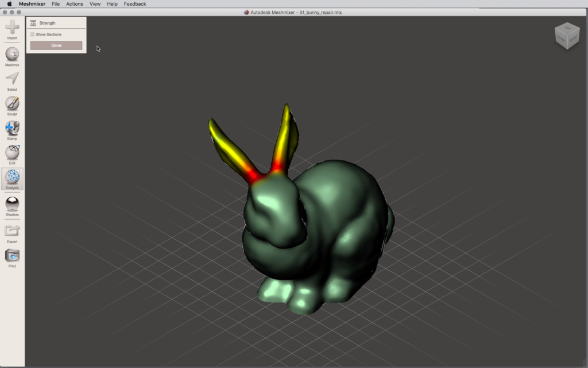
Task: Click the Export icon
Action: click(x=12, y=231)
